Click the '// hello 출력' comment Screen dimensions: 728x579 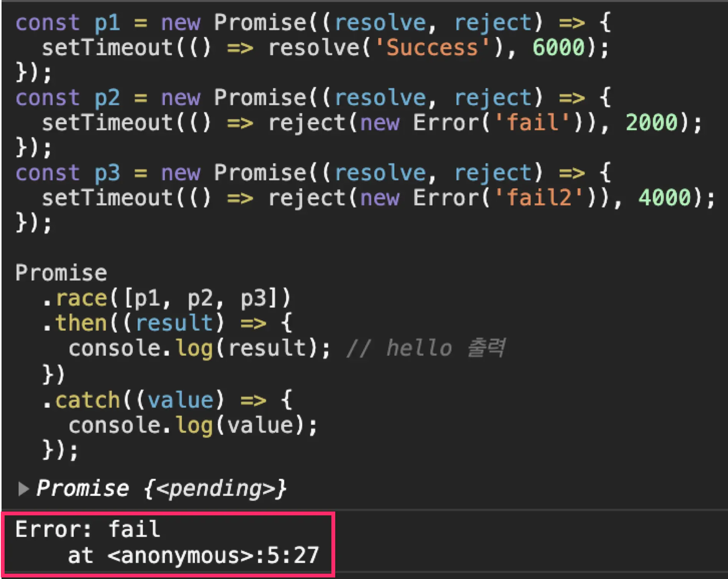[426, 348]
